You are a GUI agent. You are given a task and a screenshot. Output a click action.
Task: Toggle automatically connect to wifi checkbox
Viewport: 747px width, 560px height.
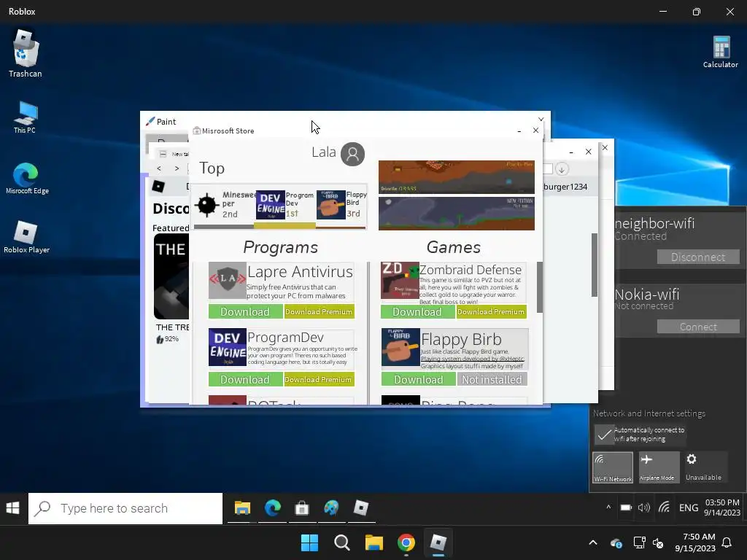pyautogui.click(x=604, y=435)
